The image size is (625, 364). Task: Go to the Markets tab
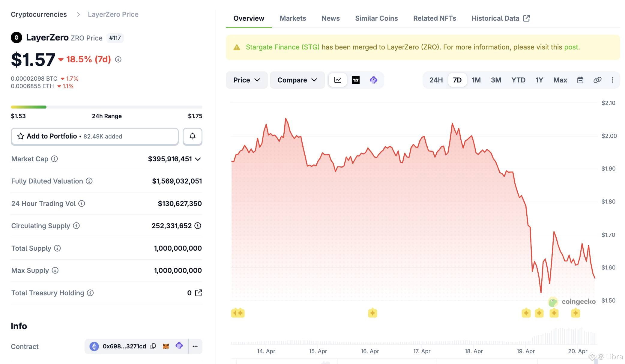(x=293, y=18)
